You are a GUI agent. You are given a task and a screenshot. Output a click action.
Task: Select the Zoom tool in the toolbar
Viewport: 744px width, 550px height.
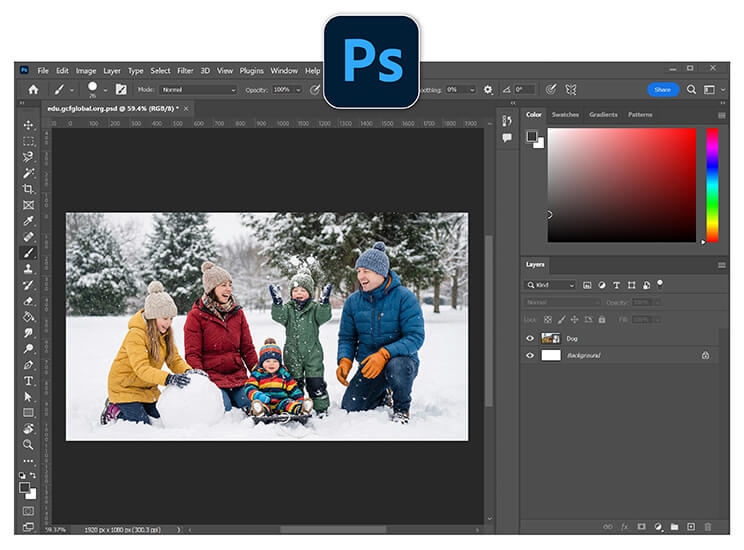[28, 445]
